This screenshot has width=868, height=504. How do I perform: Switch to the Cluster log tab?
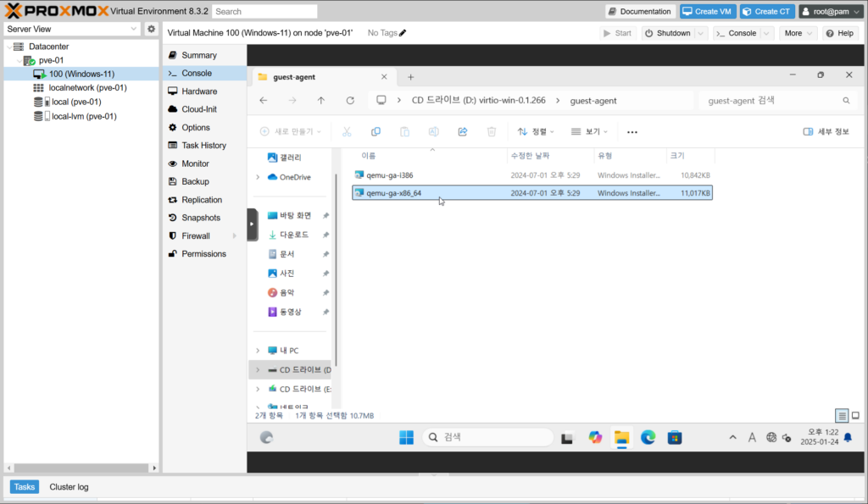[69, 487]
